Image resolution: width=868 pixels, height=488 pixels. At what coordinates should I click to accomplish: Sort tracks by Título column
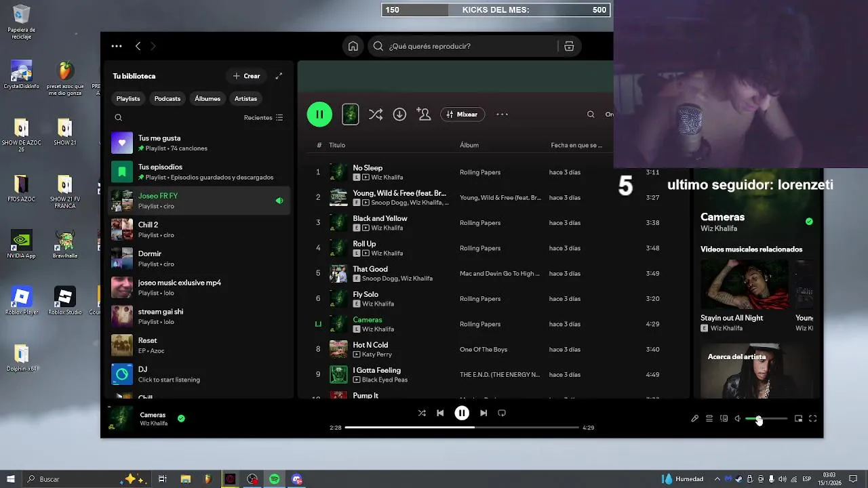tap(337, 145)
